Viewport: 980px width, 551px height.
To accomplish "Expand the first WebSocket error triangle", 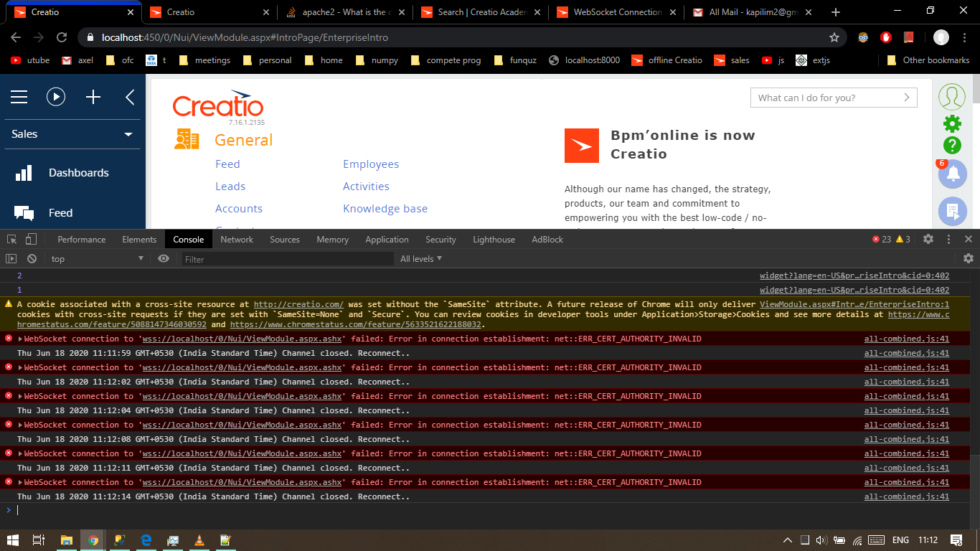I will coord(21,339).
